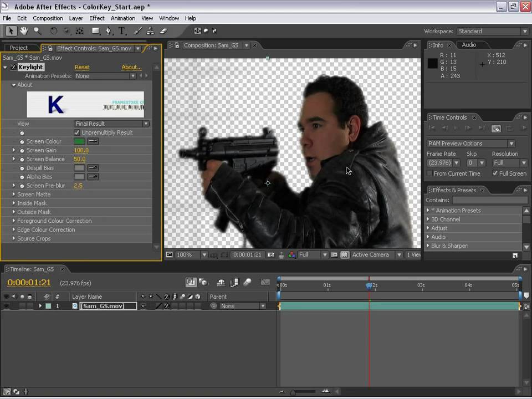Open the Workspace Standard dropdown
Viewport: 532px width, 399px height.
tap(493, 31)
